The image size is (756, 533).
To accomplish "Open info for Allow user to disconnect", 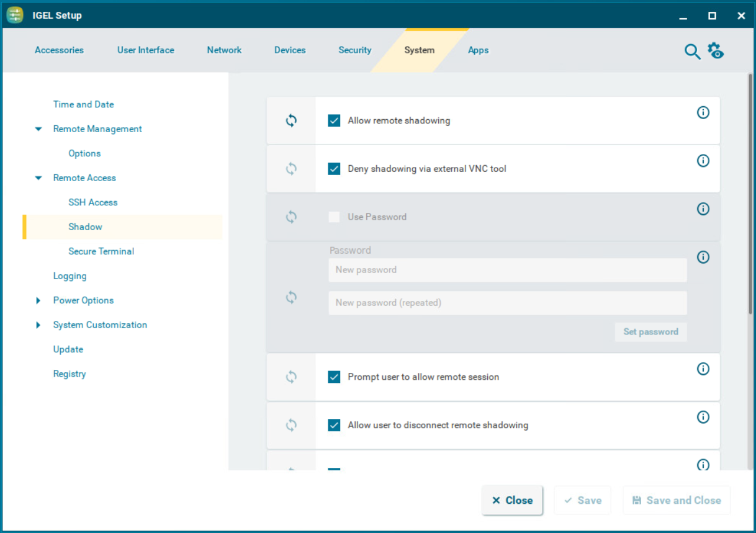I will (703, 417).
